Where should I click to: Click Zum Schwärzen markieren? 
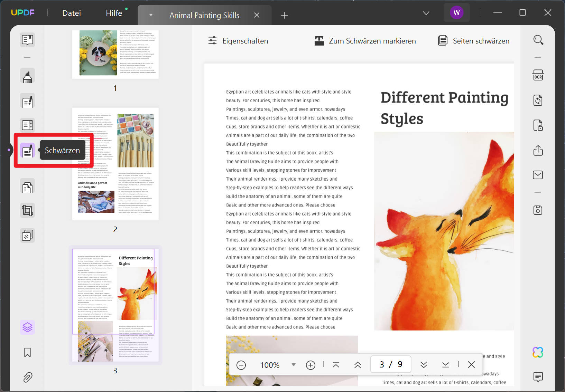(x=365, y=41)
